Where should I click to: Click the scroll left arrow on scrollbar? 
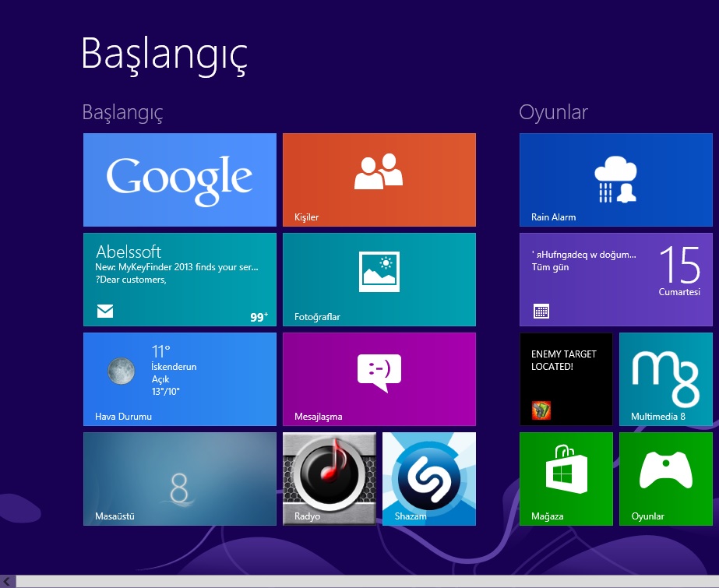7,582
